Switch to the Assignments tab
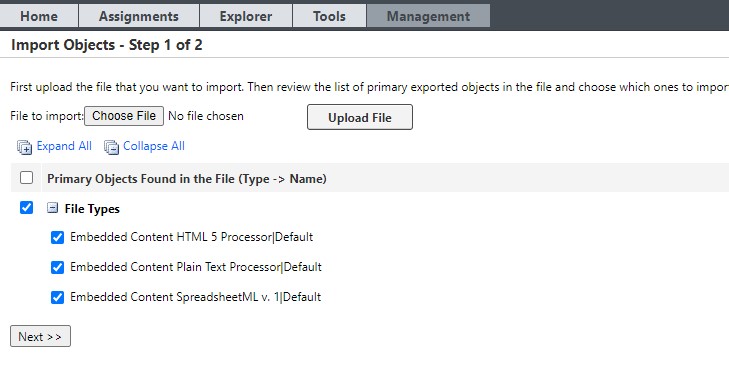729x365 pixels. (139, 16)
